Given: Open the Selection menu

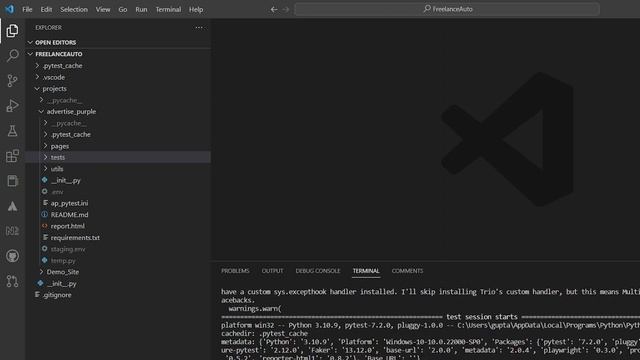Looking at the screenshot, I should point(74,9).
